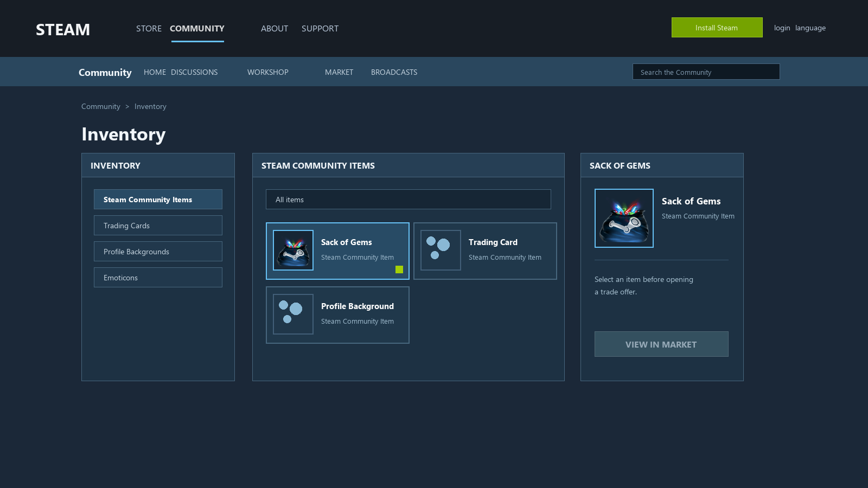The image size is (868, 488).
Task: Click the VIEW IN MARKET button
Action: [x=661, y=344]
